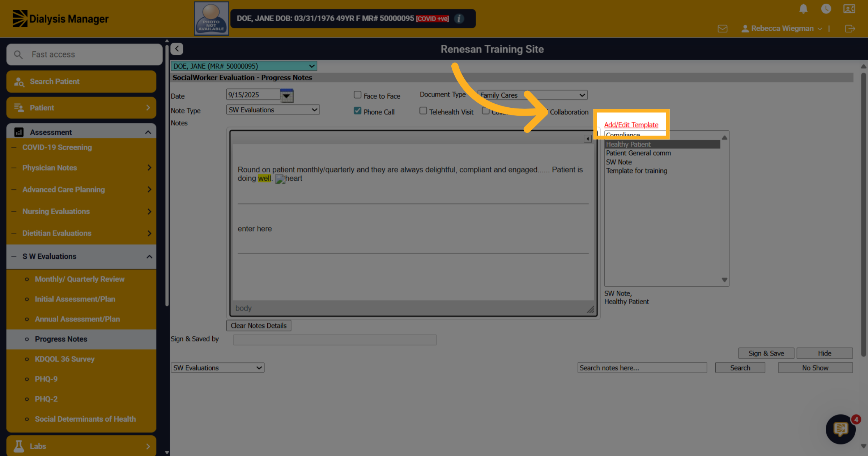868x456 pixels.
Task: Uncheck the Phone Call checkbox
Action: point(357,111)
